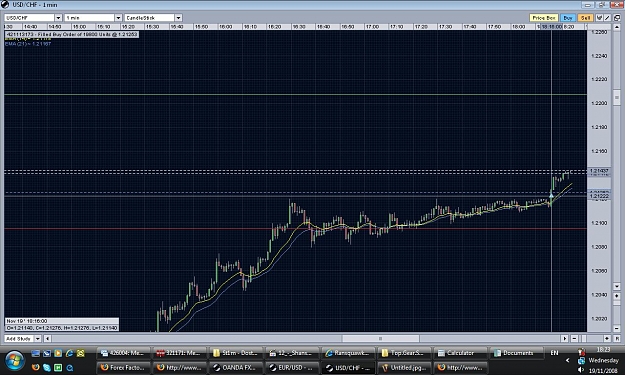This screenshot has width=625, height=375.
Task: Click the Nov 19 OHLC info box
Action: (62, 324)
